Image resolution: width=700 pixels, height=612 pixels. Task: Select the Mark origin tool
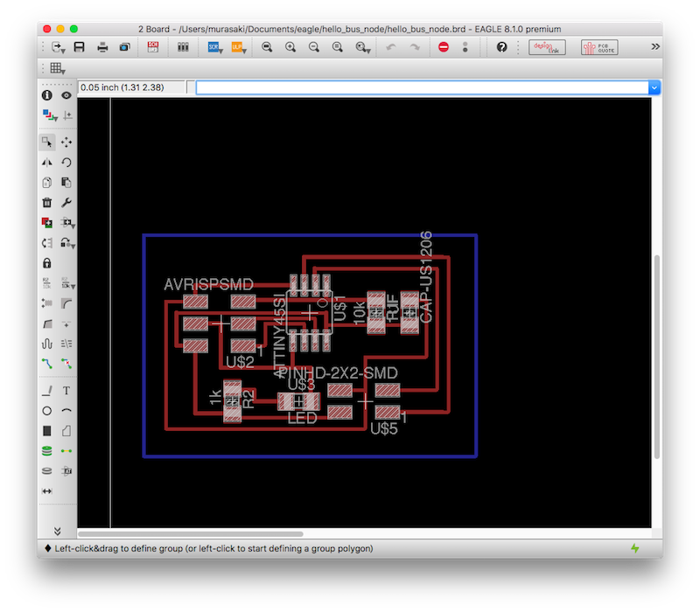point(67,115)
